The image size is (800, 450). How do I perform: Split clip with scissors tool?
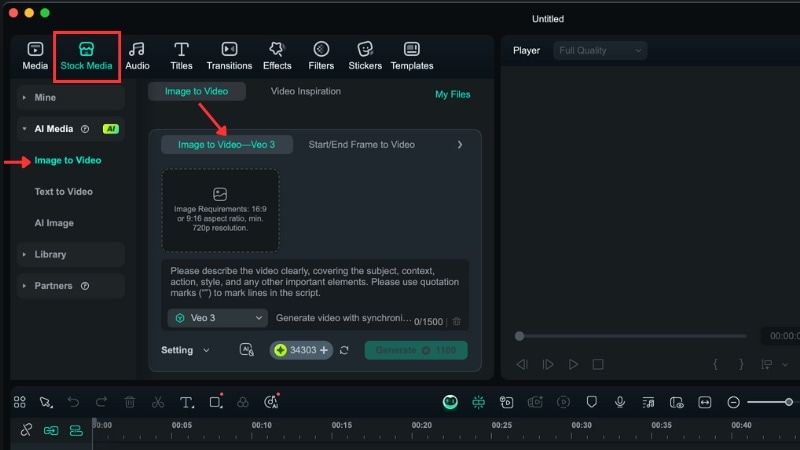point(158,402)
